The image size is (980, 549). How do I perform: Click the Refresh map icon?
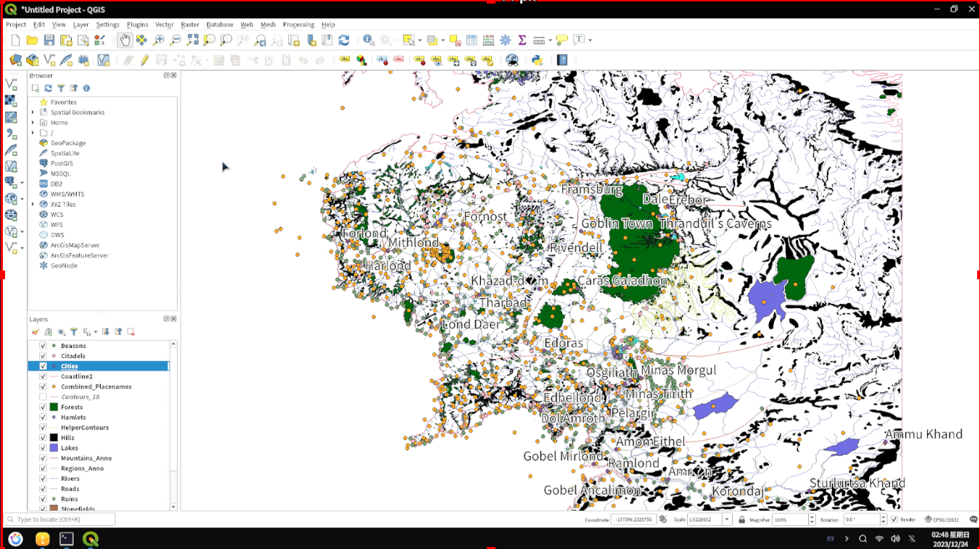click(344, 40)
